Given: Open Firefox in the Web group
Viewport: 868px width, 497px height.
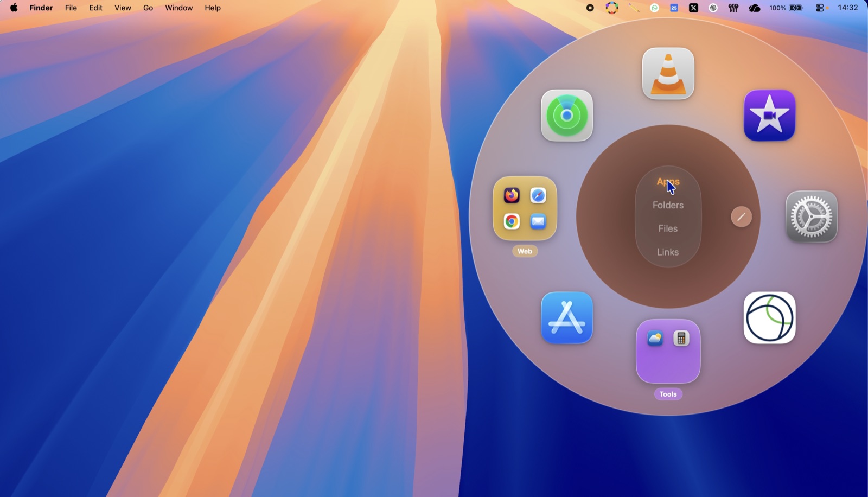Looking at the screenshot, I should tap(512, 195).
